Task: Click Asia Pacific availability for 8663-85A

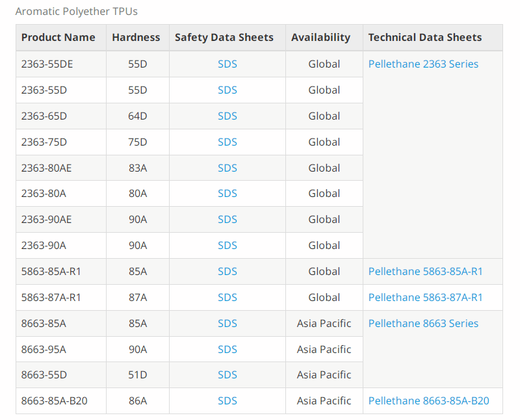Action: pyautogui.click(x=324, y=324)
